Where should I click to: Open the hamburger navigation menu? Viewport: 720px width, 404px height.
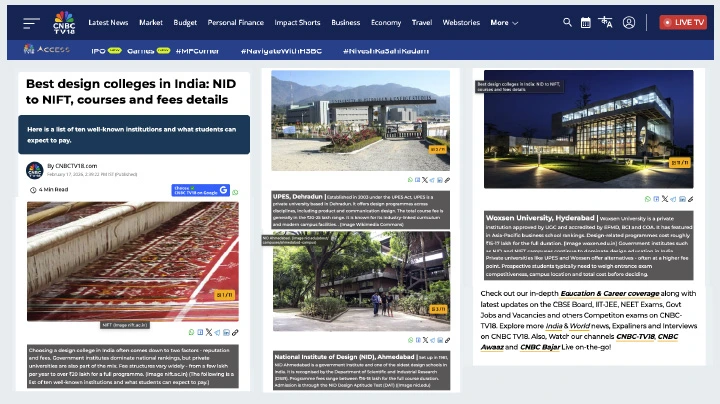[31, 22]
